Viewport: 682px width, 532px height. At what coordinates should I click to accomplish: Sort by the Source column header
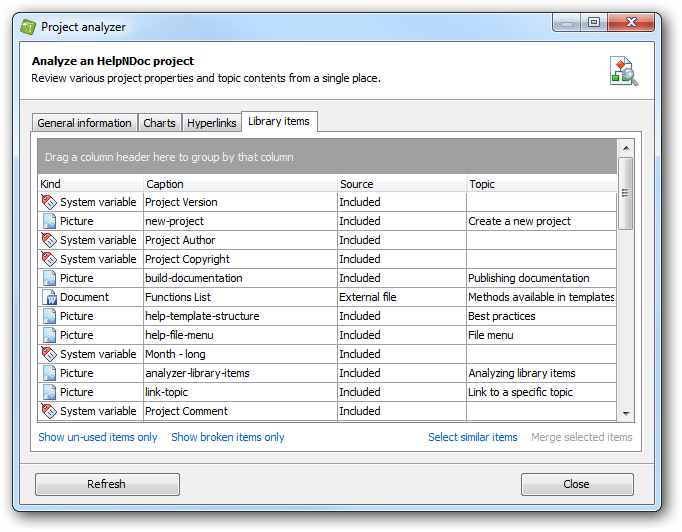[x=401, y=184]
